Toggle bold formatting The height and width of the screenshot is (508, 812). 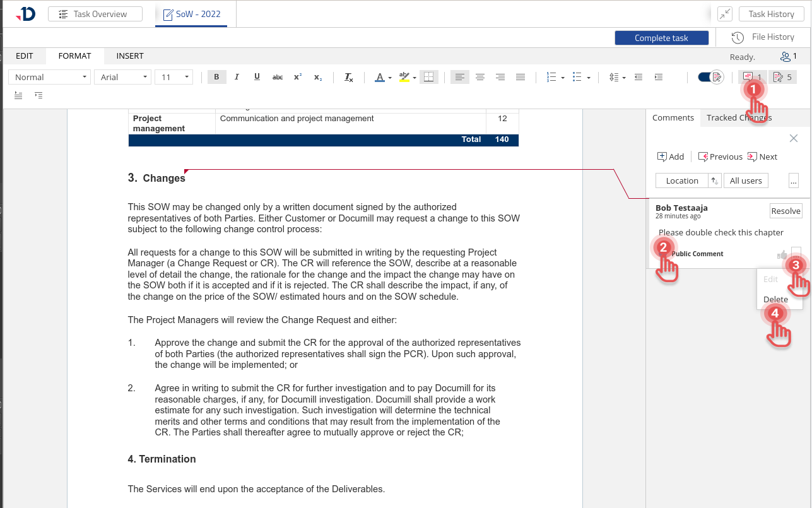point(216,77)
